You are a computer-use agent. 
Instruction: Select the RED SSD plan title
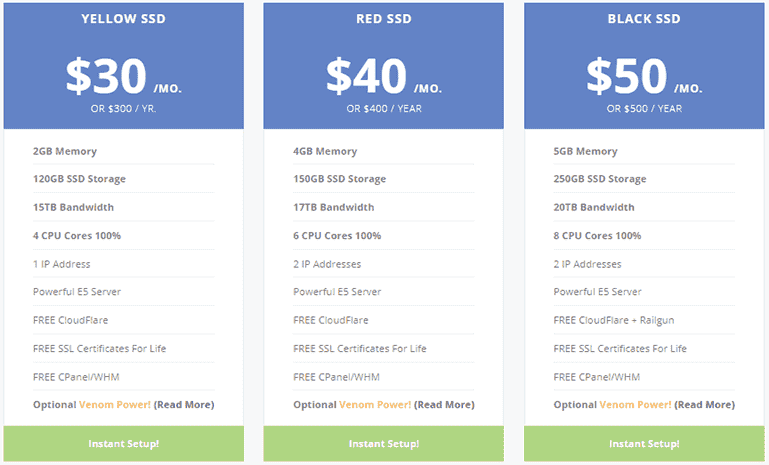pyautogui.click(x=384, y=19)
